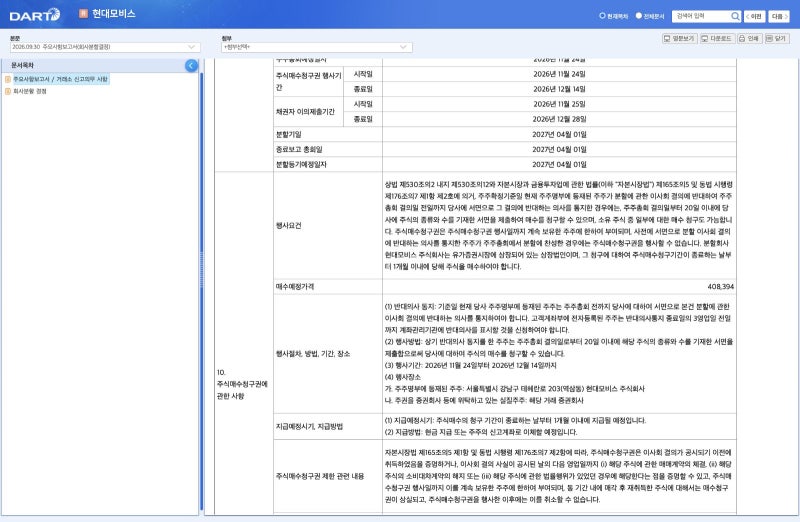This screenshot has width=800, height=522.
Task: Open 주요사항보고서 / 거래소 신고의무 사항 entry
Action: (x=60, y=79)
